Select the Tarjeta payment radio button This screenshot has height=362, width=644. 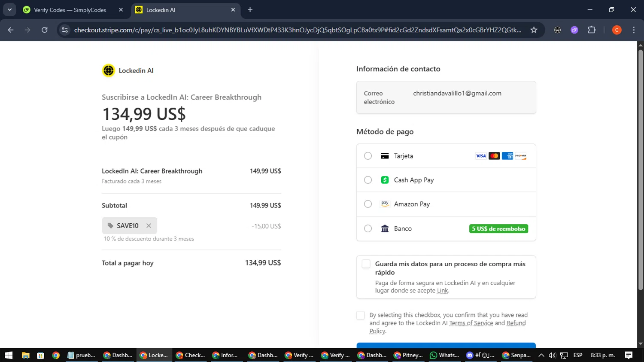click(368, 156)
